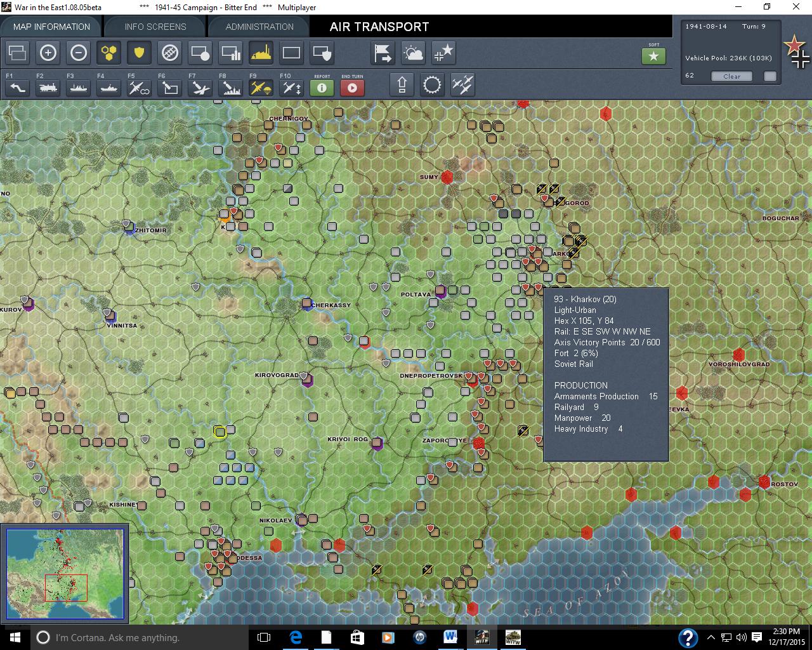
Task: Zoom in the map with plus icon
Action: pyautogui.click(x=48, y=53)
